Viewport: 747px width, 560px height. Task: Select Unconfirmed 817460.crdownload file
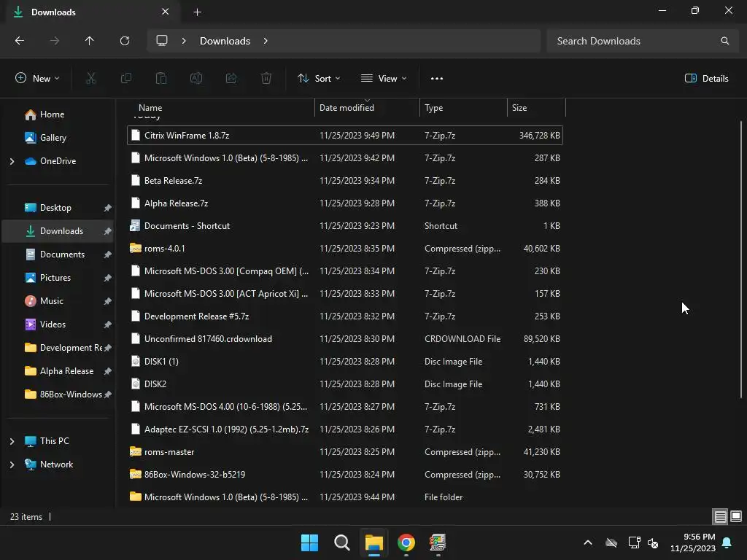345,338
